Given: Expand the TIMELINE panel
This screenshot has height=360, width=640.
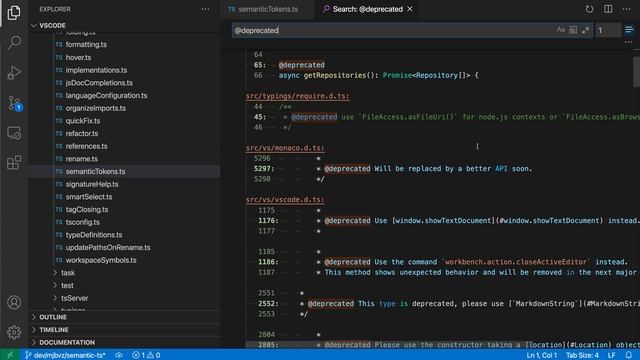Looking at the screenshot, I should [x=124, y=330].
